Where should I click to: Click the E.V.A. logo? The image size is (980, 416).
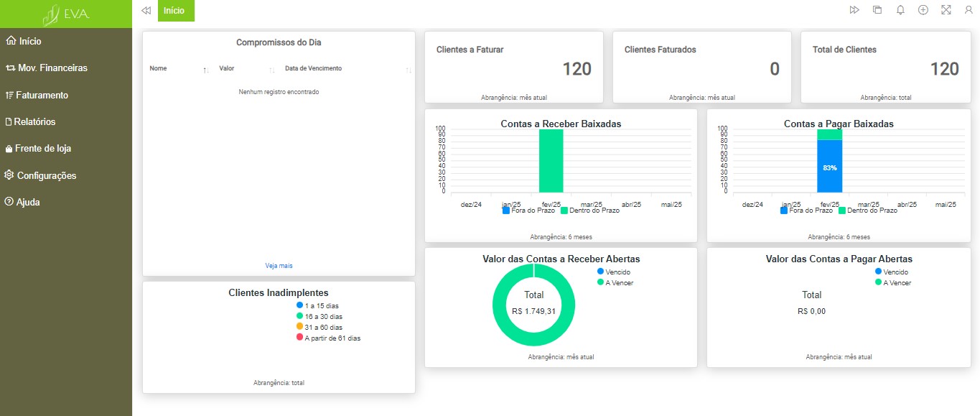pyautogui.click(x=66, y=14)
